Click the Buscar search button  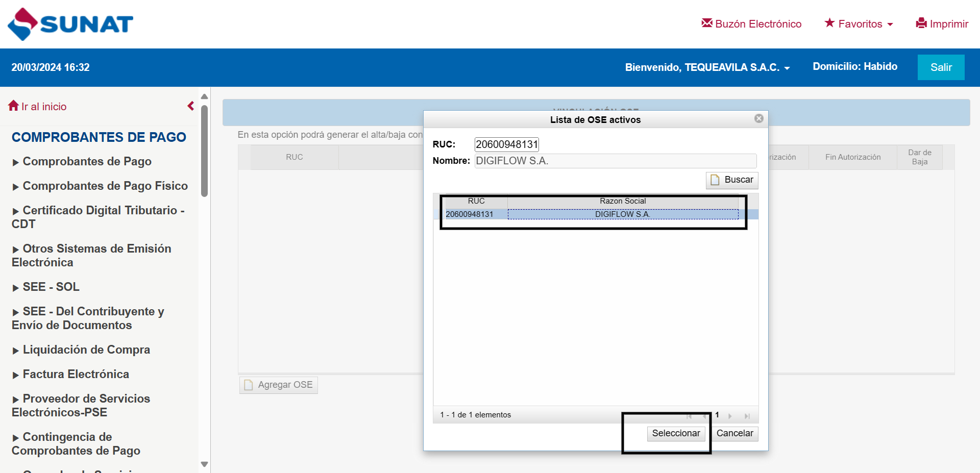point(732,180)
